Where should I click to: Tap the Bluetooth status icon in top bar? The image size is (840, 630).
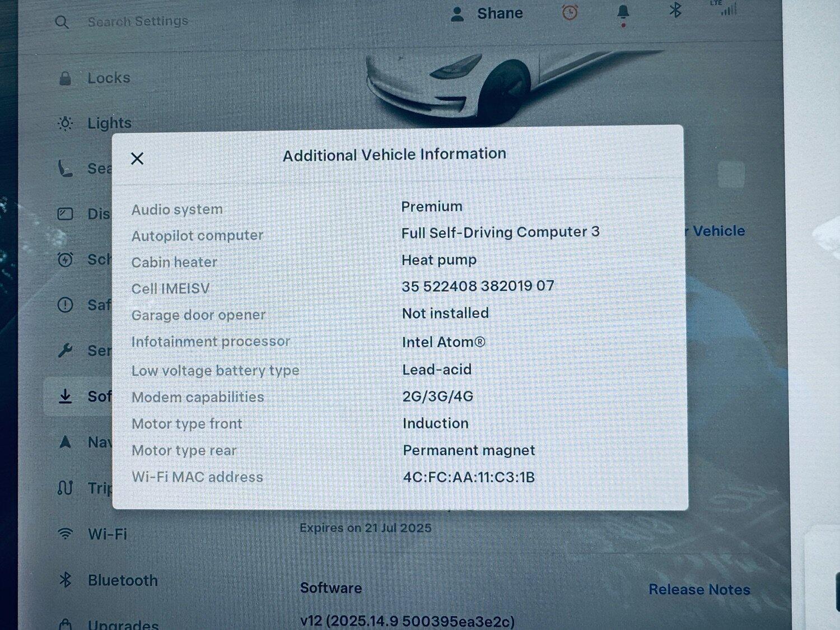[x=675, y=10]
